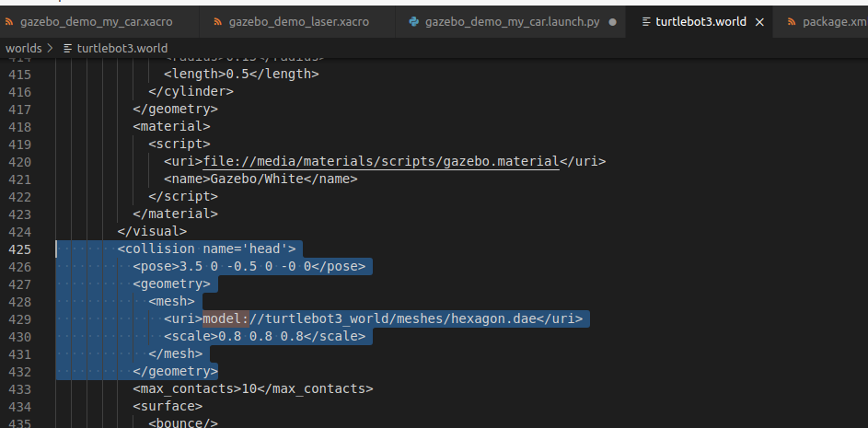868x428 pixels.
Task: Click 'worlds' breadcrumb folder
Action: [23, 48]
